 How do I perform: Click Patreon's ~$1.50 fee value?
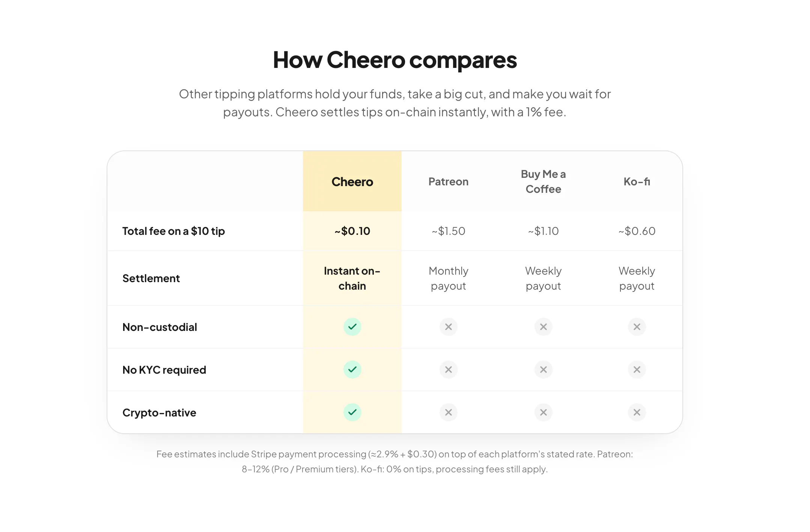(448, 231)
